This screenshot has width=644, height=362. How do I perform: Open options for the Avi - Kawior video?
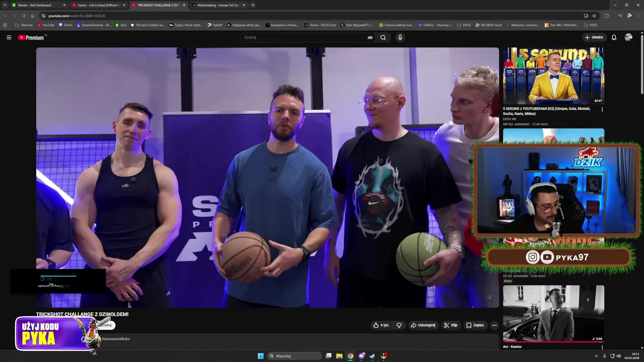click(x=602, y=347)
